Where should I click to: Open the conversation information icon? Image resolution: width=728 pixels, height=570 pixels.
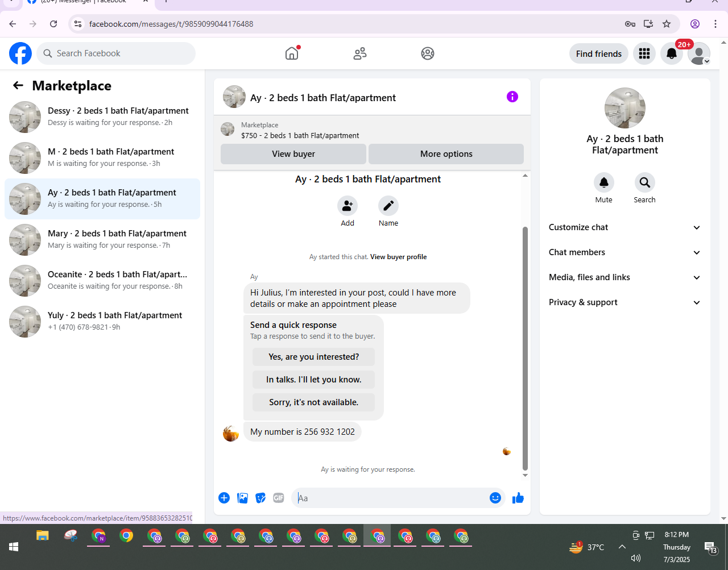[512, 97]
